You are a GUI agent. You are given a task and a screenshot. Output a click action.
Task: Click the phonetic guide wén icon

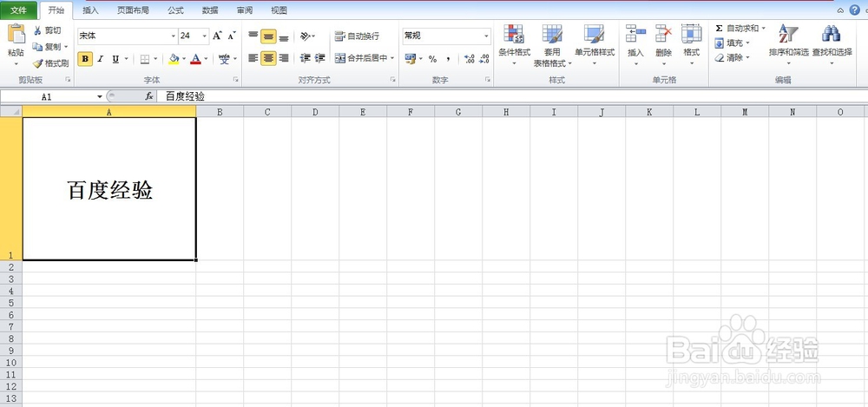click(x=224, y=59)
